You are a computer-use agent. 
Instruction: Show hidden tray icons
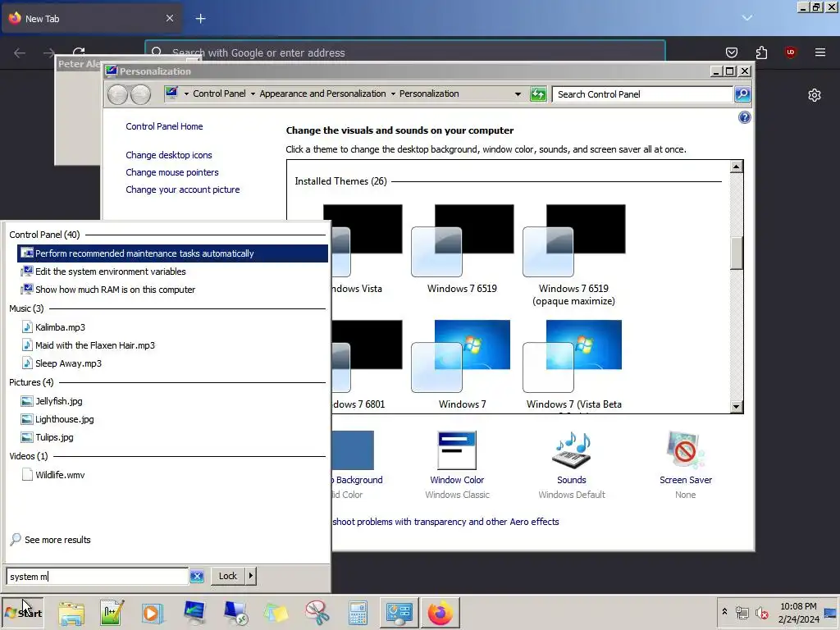pos(724,612)
